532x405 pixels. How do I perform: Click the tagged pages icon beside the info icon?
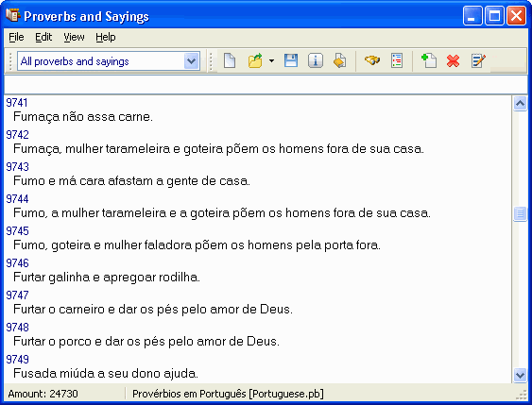click(x=339, y=61)
